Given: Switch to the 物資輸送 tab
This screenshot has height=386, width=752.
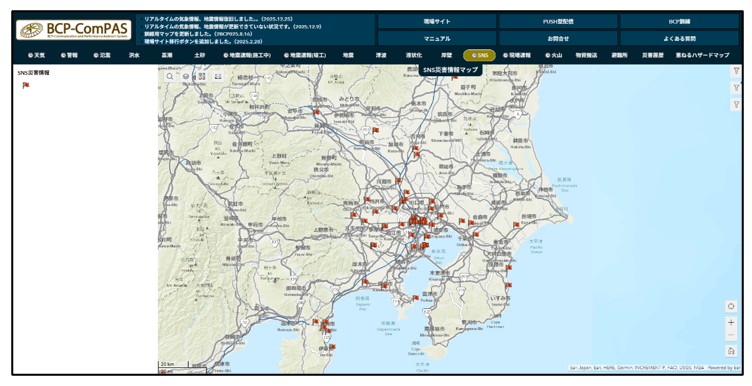Looking at the screenshot, I should pyautogui.click(x=586, y=55).
